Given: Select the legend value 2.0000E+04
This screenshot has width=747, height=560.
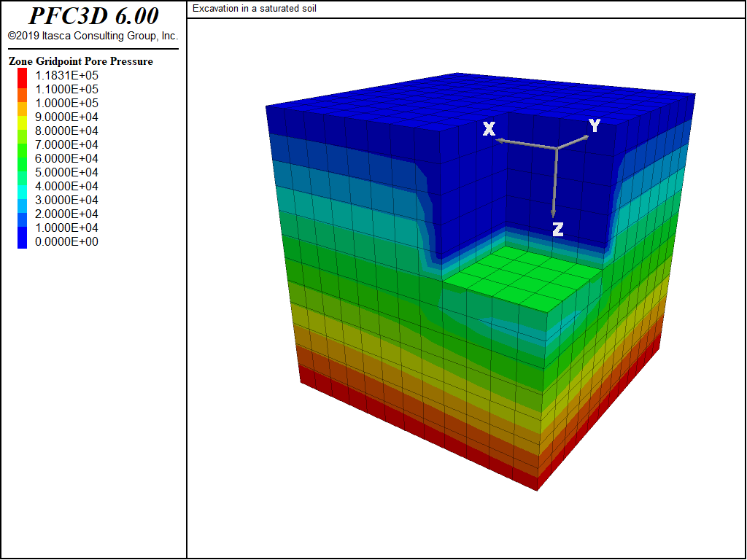Looking at the screenshot, I should (66, 214).
